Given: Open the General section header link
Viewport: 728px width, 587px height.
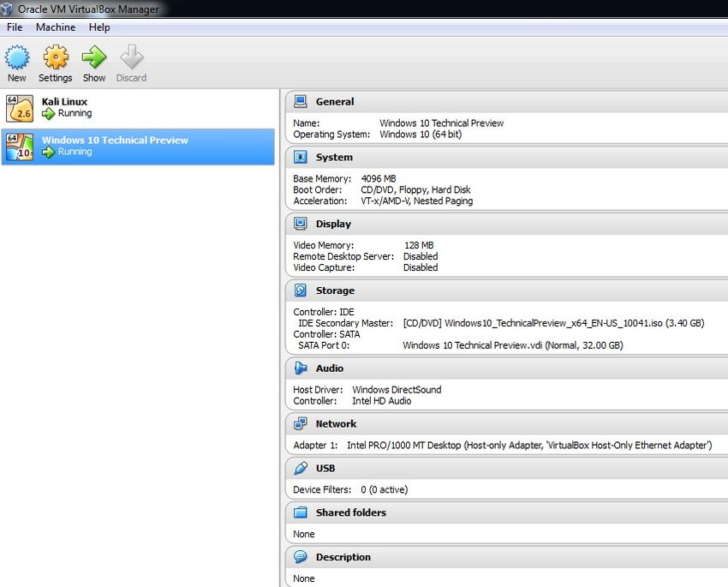Looking at the screenshot, I should coord(335,102).
